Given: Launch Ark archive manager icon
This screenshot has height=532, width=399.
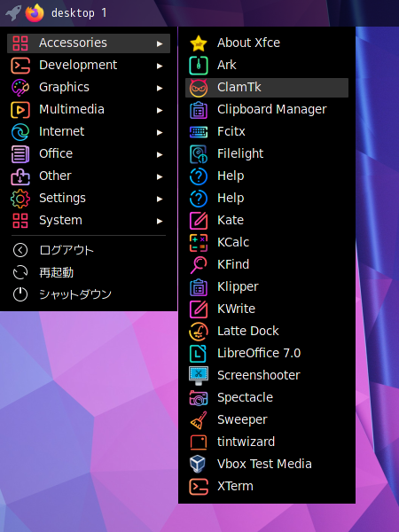Looking at the screenshot, I should (x=199, y=66).
